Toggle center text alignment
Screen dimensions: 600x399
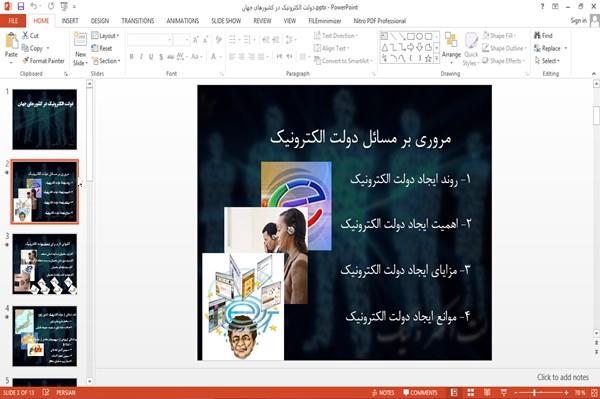coord(242,57)
